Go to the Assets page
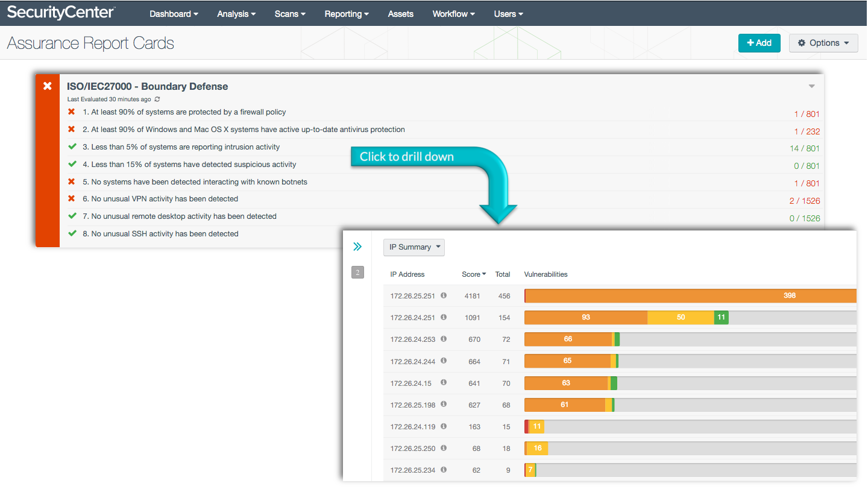The width and height of the screenshot is (868, 495). pyautogui.click(x=401, y=14)
